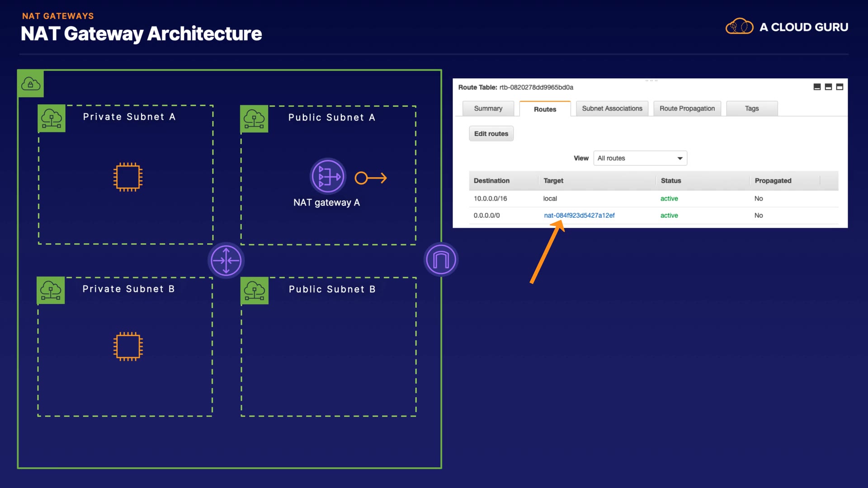Click the Private Subnet B green icon
The width and height of the screenshot is (868, 488).
pos(51,290)
